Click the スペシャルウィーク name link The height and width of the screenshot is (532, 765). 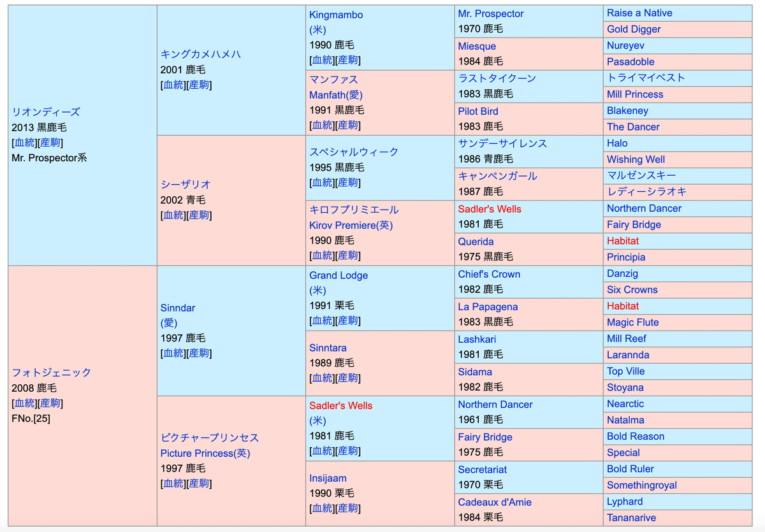[353, 152]
